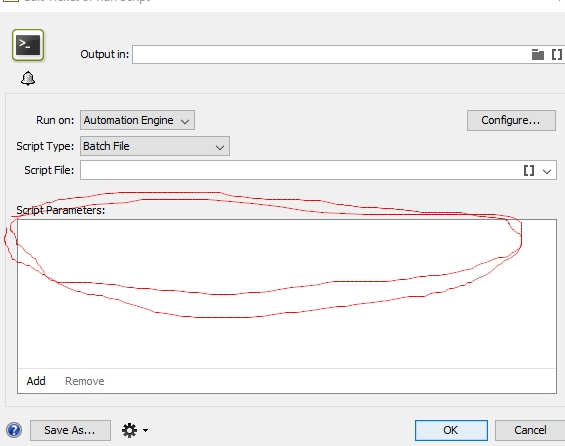Open the Script Type dropdown
The height and width of the screenshot is (446, 565).
(155, 146)
